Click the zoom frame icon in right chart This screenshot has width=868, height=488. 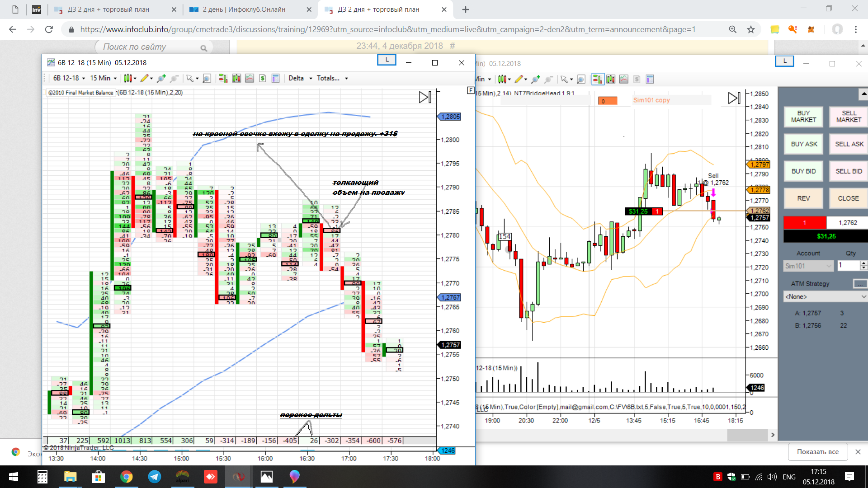[x=581, y=80]
